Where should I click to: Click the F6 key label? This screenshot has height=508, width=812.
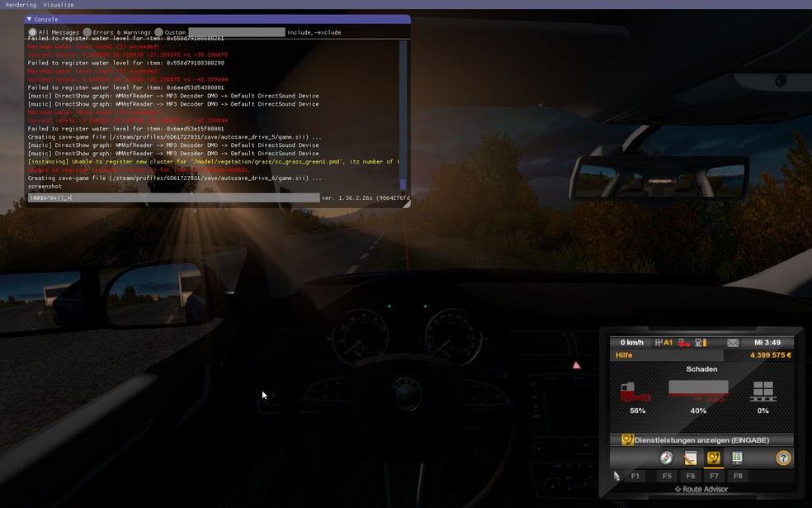pos(691,476)
